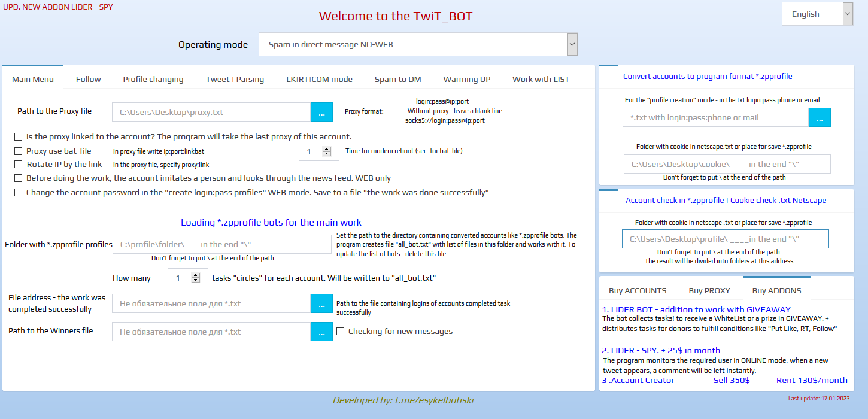Click 'Account check in *.zpprofile' heading
The height and width of the screenshot is (419, 868).
pyautogui.click(x=726, y=200)
